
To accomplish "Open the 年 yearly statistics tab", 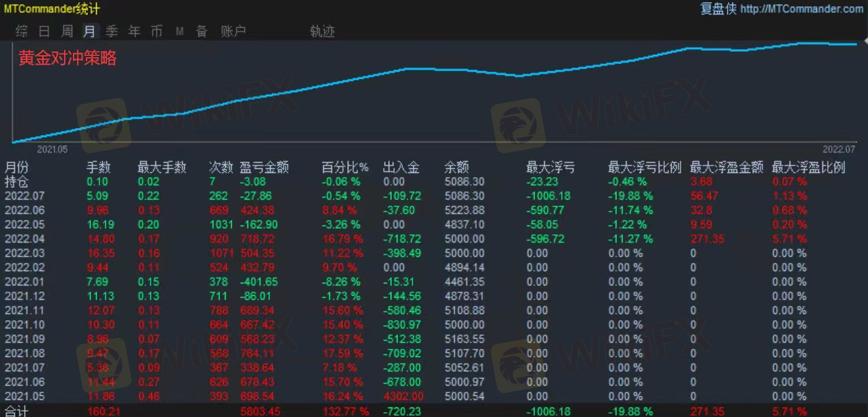I will point(134,31).
